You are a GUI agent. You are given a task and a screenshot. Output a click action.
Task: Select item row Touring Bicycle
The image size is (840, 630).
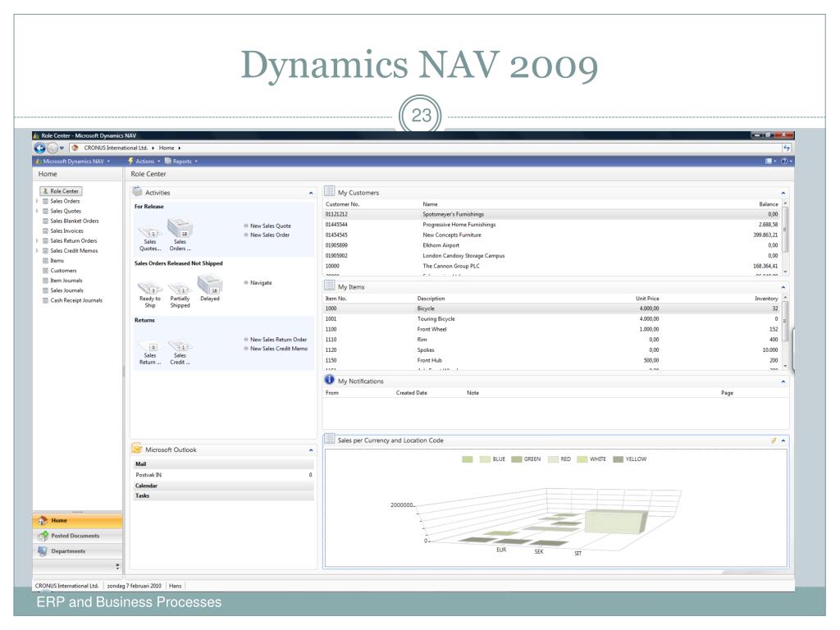click(x=552, y=319)
